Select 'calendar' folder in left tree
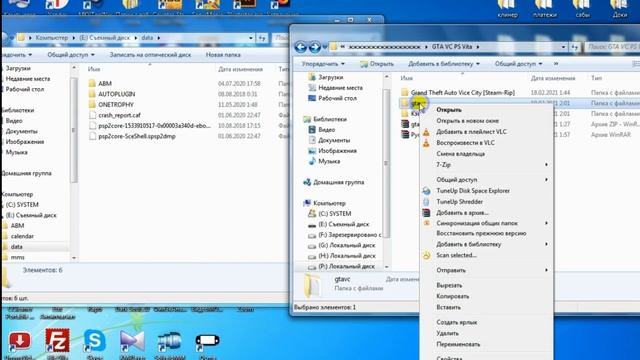The height and width of the screenshot is (360, 640). [22, 236]
